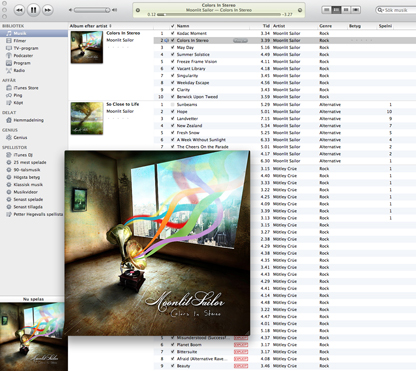Open Radio icon in sidebar

(x=9, y=70)
